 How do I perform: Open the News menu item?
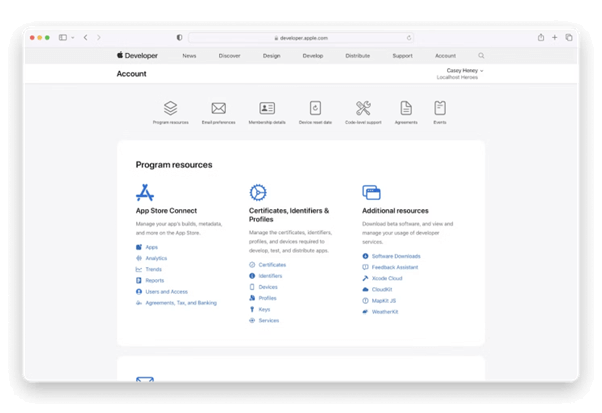click(189, 56)
